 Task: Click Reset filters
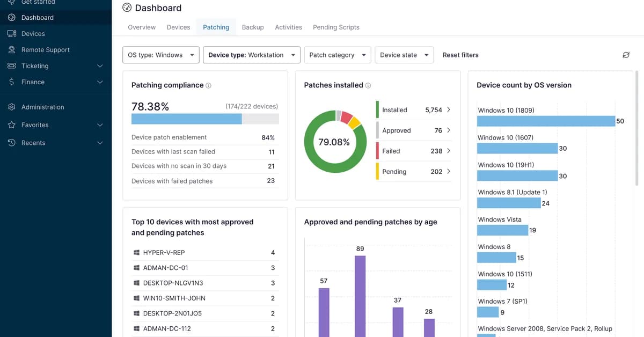point(460,55)
